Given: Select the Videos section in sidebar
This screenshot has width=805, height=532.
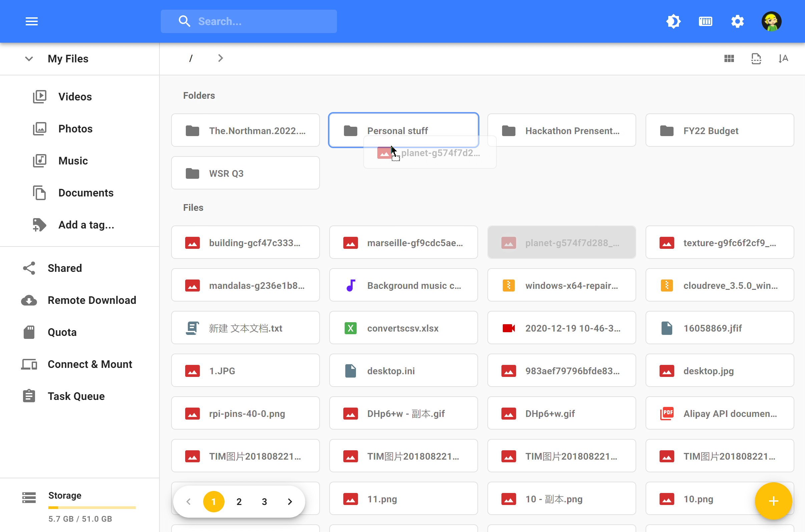Looking at the screenshot, I should [x=75, y=96].
